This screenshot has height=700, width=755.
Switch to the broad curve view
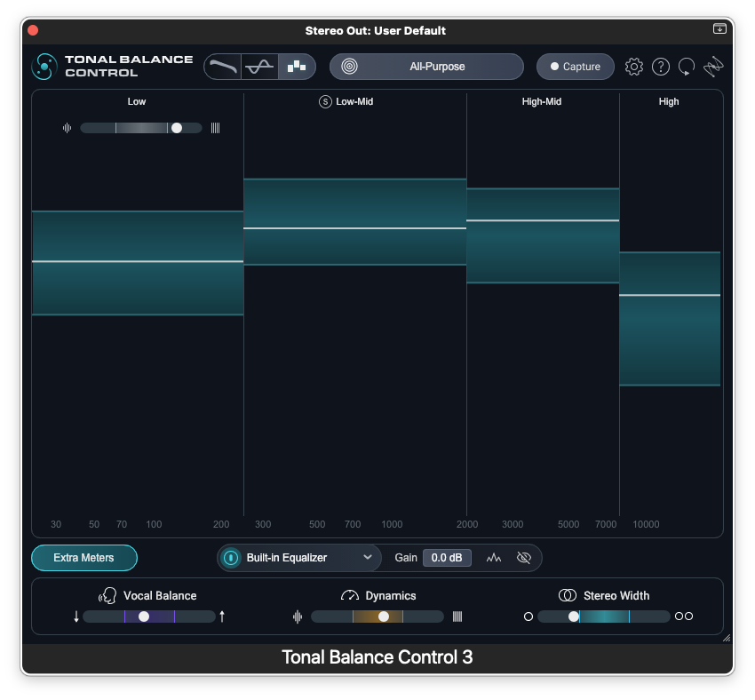tap(222, 67)
